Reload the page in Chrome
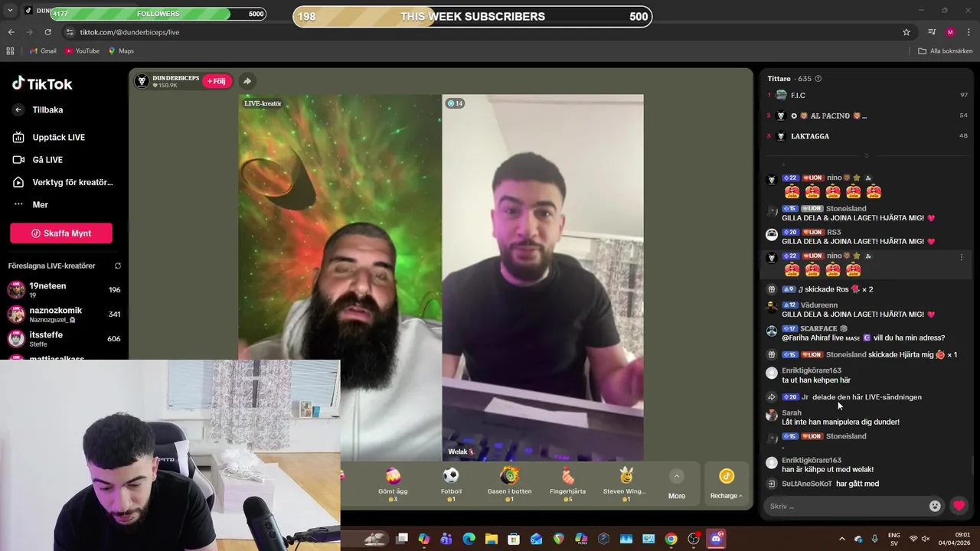980x551 pixels. tap(47, 32)
